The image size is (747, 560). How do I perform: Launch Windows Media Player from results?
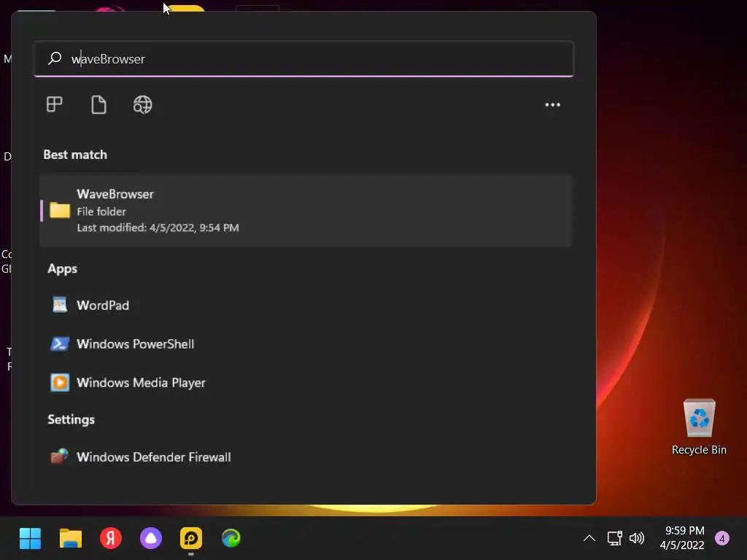click(306, 382)
